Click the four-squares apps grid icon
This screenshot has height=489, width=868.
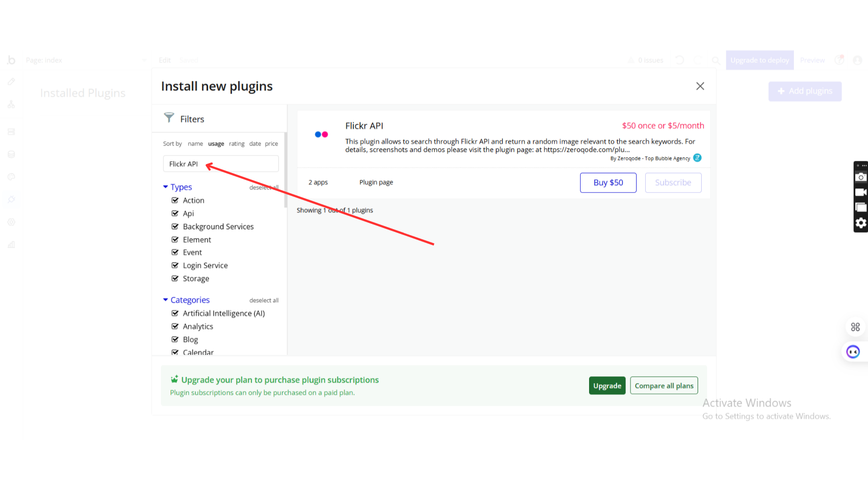click(855, 327)
